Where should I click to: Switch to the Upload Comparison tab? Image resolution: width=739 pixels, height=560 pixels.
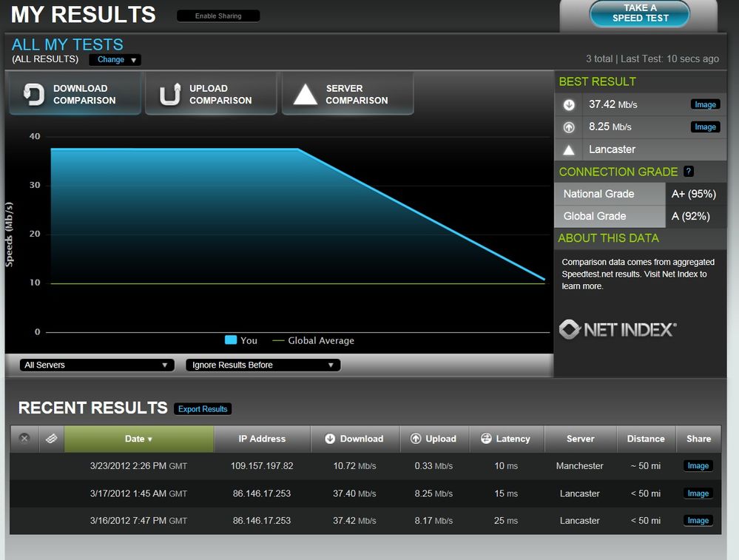coord(211,94)
